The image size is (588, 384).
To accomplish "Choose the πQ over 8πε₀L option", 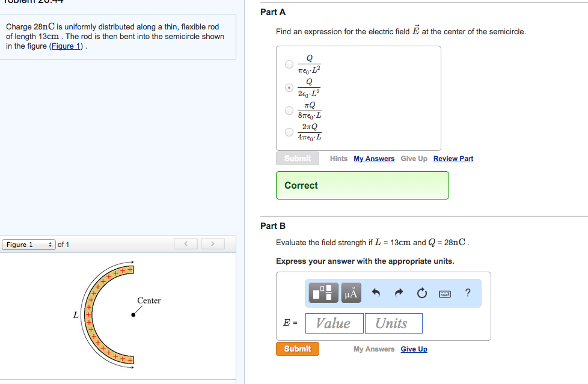I will 289,110.
